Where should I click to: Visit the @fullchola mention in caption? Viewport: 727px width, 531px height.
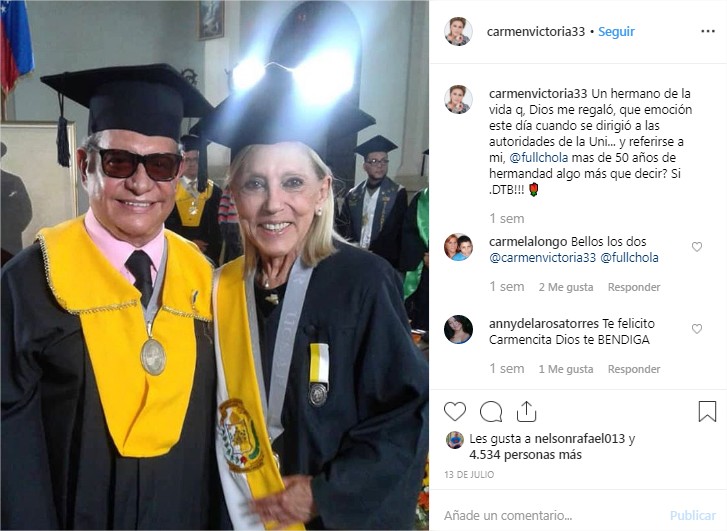(538, 158)
